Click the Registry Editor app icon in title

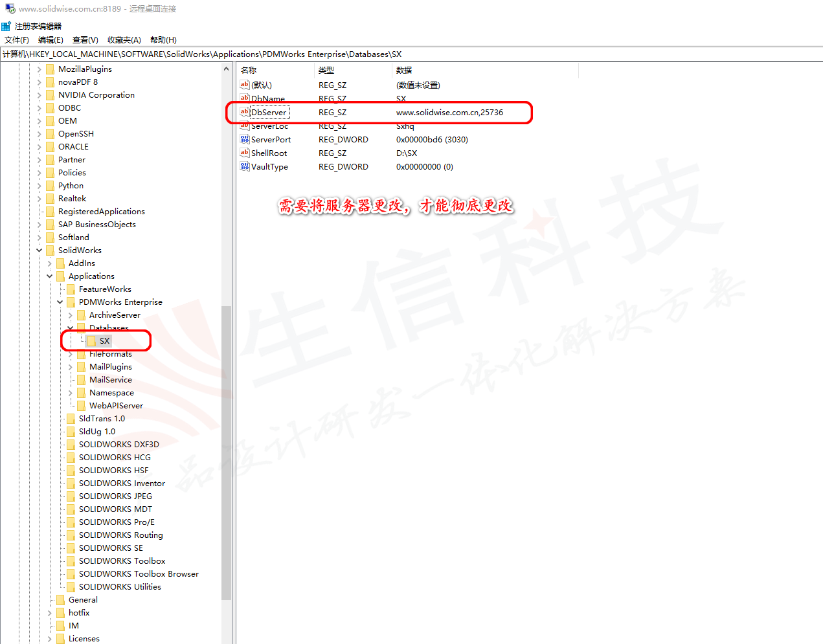6,26
